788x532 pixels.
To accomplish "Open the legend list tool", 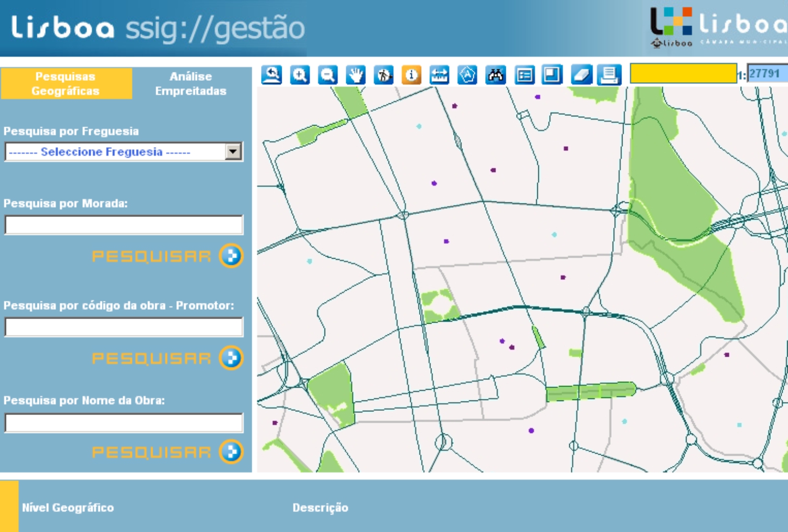I will (525, 75).
